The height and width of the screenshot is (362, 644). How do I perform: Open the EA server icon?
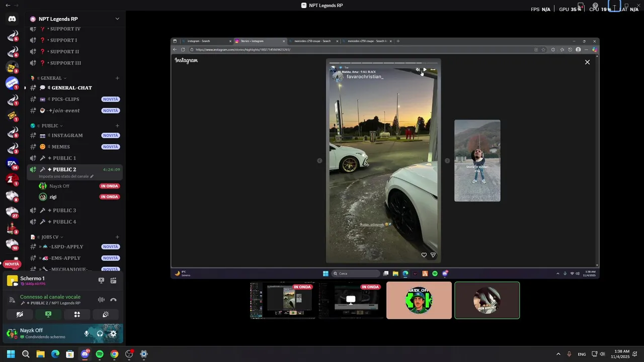coord(12,163)
